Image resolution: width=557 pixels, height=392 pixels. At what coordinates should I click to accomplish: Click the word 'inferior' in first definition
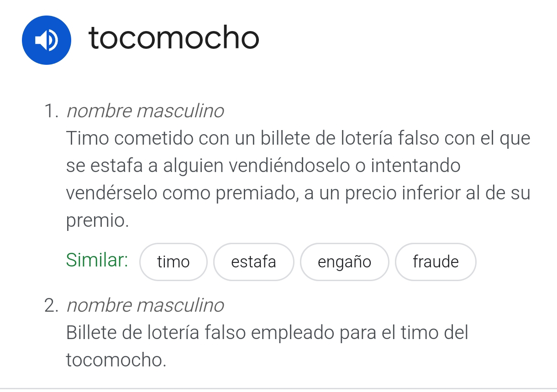pos(426,193)
